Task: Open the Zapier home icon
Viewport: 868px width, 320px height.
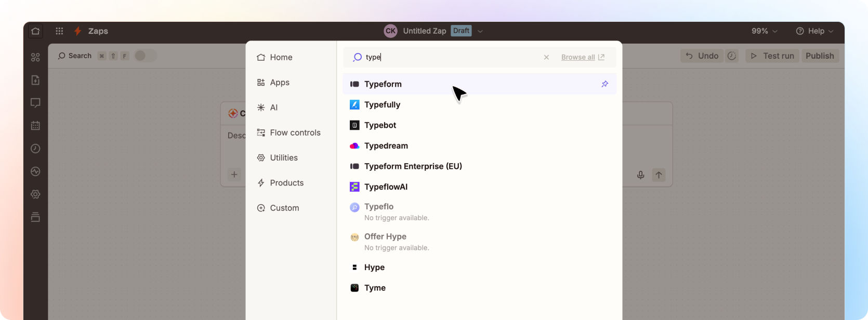Action: click(35, 31)
